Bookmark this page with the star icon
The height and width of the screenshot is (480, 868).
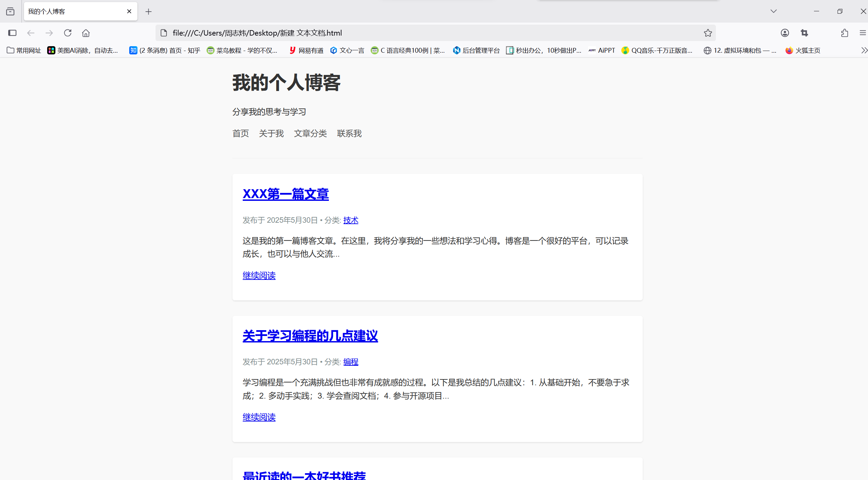(x=708, y=33)
